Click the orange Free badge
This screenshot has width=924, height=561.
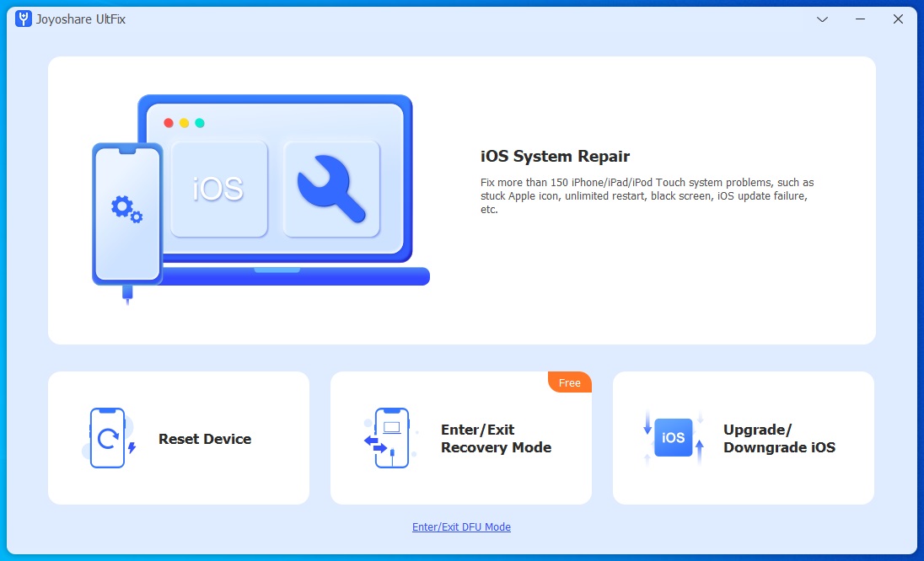(571, 382)
